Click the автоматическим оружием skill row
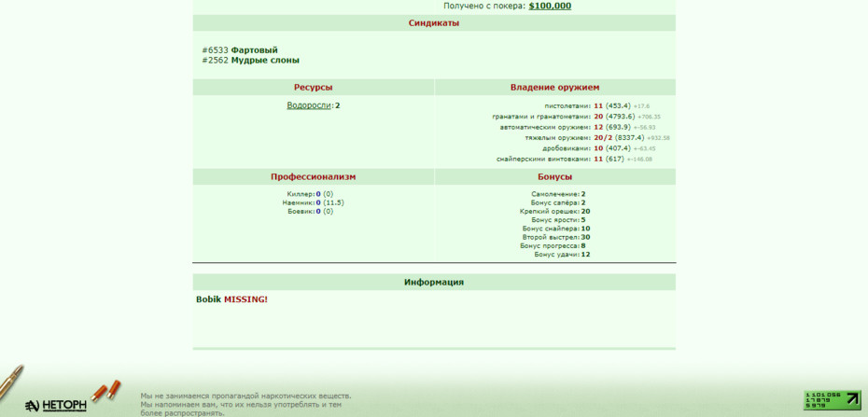This screenshot has height=417, width=868. 578,127
